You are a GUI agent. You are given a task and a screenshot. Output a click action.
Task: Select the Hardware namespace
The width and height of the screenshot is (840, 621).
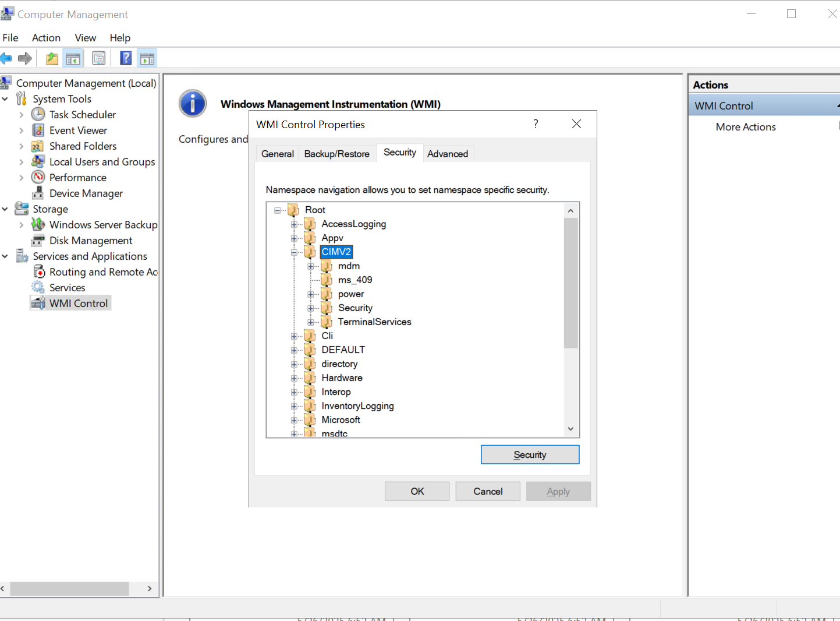(x=342, y=378)
